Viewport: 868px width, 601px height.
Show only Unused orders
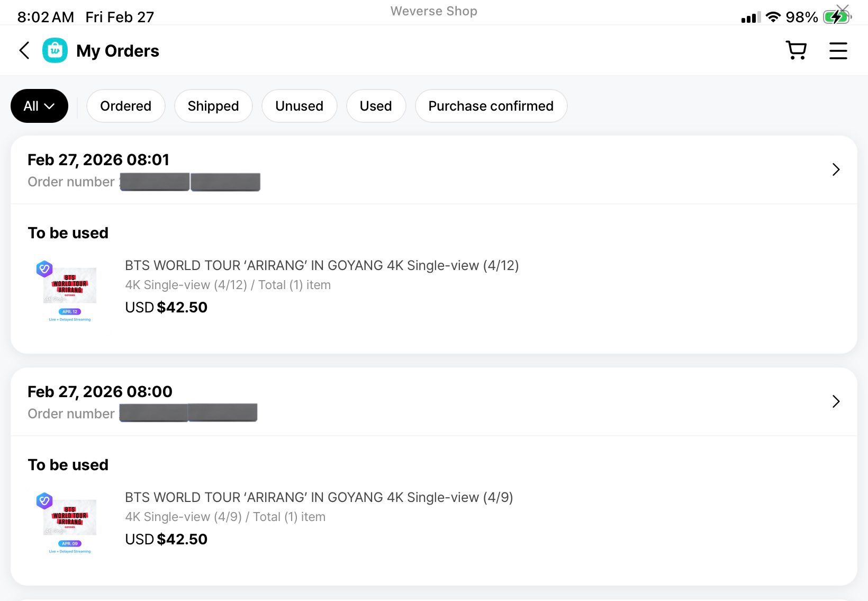coord(299,106)
